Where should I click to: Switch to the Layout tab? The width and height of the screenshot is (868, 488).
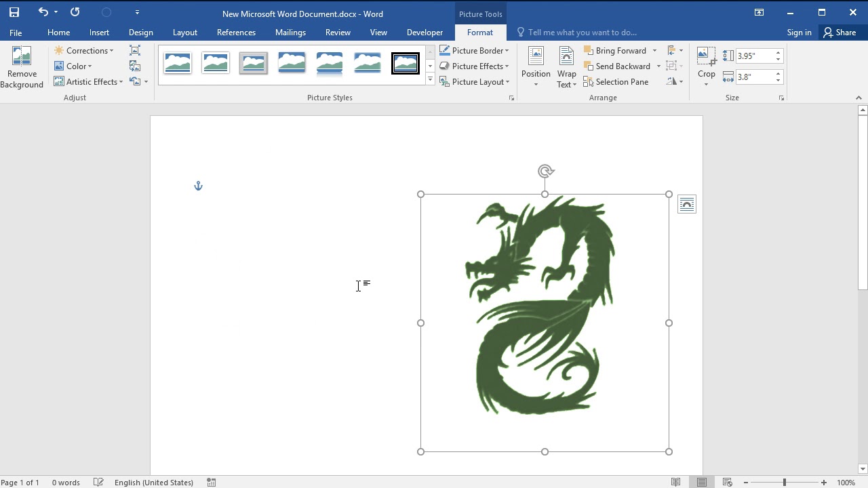coord(184,33)
